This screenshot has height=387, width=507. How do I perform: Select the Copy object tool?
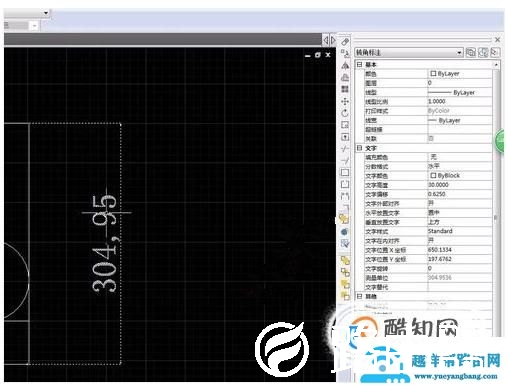tap(345, 53)
